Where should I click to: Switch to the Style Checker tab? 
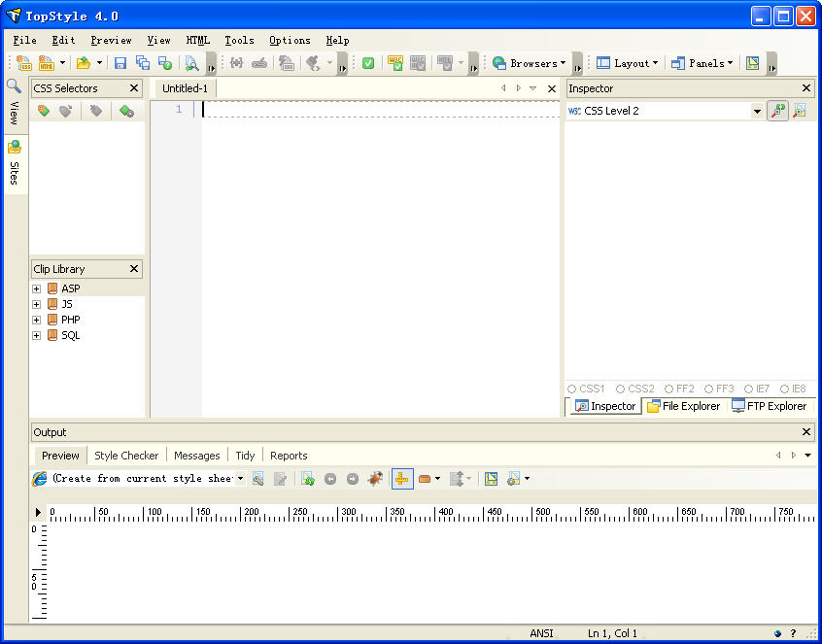126,455
